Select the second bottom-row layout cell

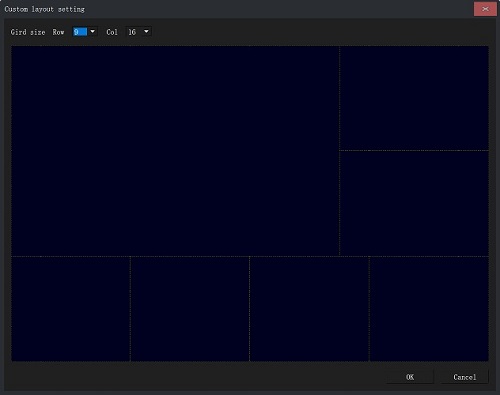190,309
